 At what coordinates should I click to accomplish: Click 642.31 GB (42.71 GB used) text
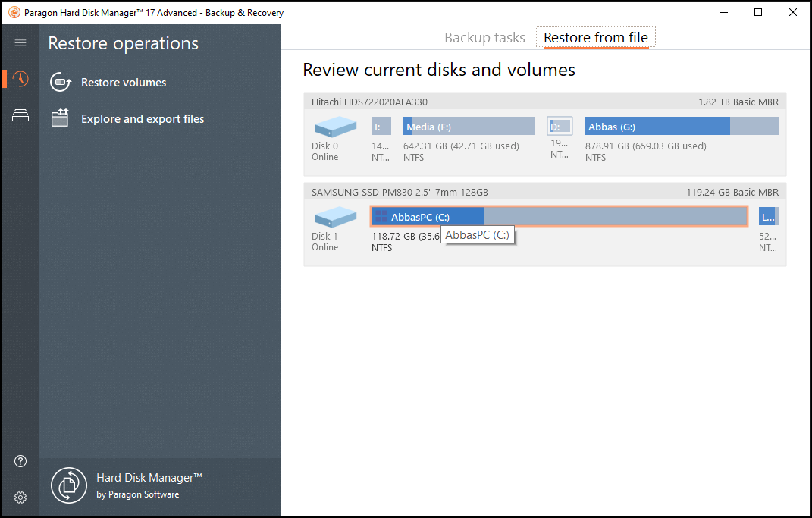pyautogui.click(x=461, y=146)
